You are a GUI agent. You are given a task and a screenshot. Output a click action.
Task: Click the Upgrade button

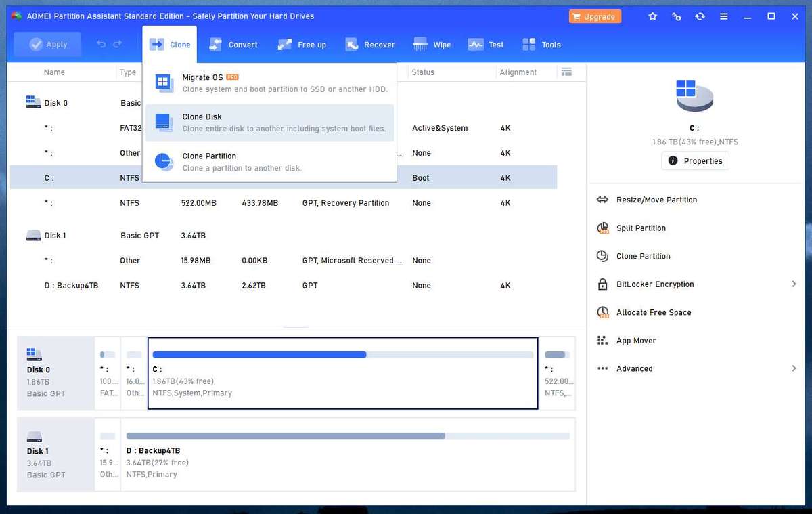point(593,16)
